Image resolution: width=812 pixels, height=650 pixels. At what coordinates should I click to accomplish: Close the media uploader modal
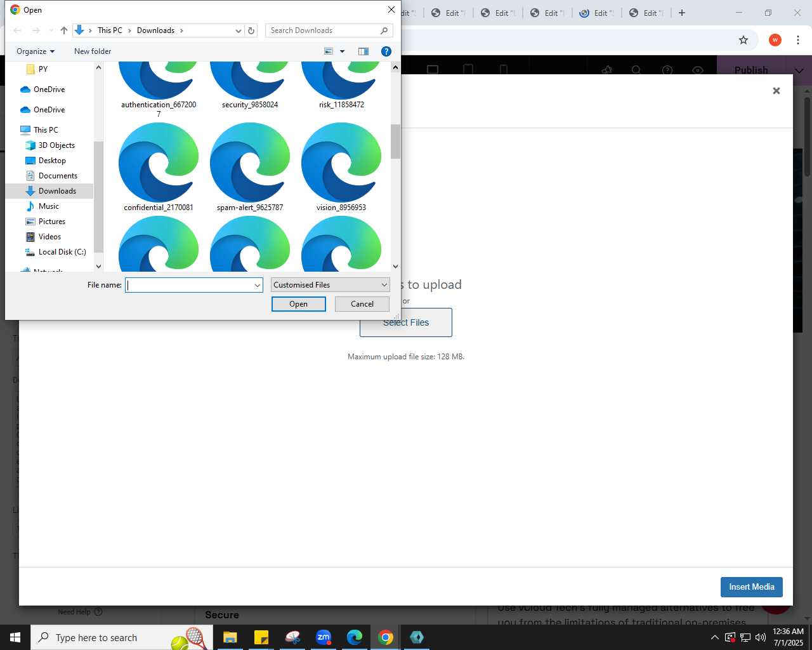point(776,91)
